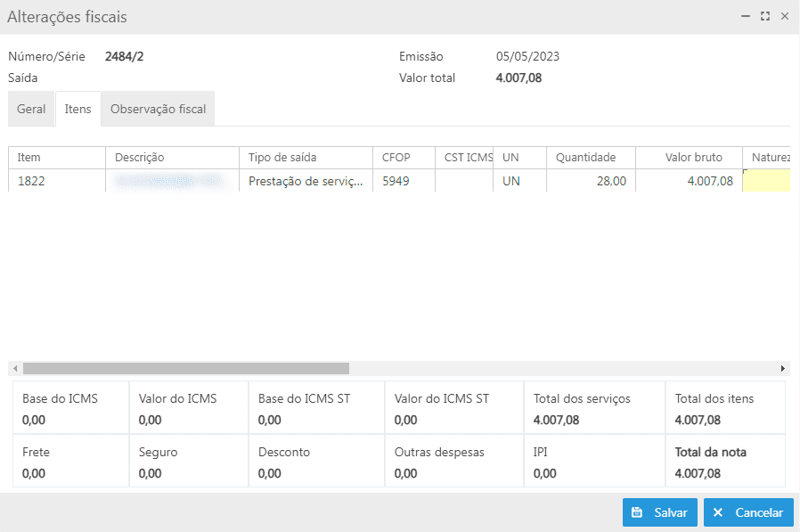Click the Saída label
This screenshot has height=532, width=800.
pyautogui.click(x=23, y=78)
